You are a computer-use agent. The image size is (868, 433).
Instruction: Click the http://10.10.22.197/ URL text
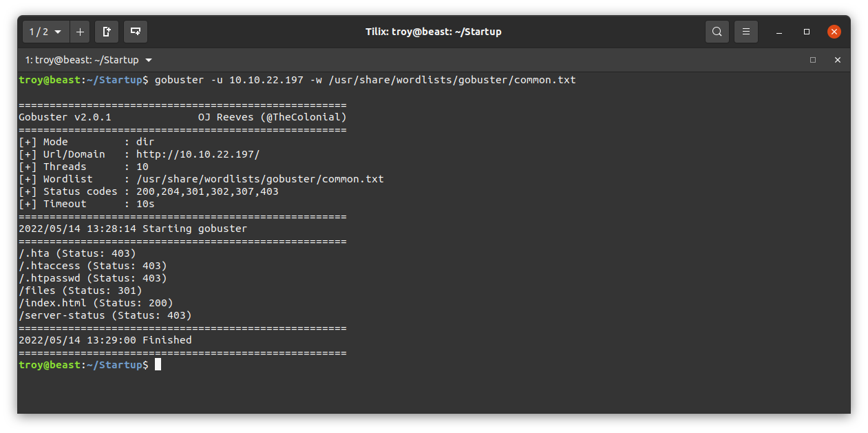[198, 154]
